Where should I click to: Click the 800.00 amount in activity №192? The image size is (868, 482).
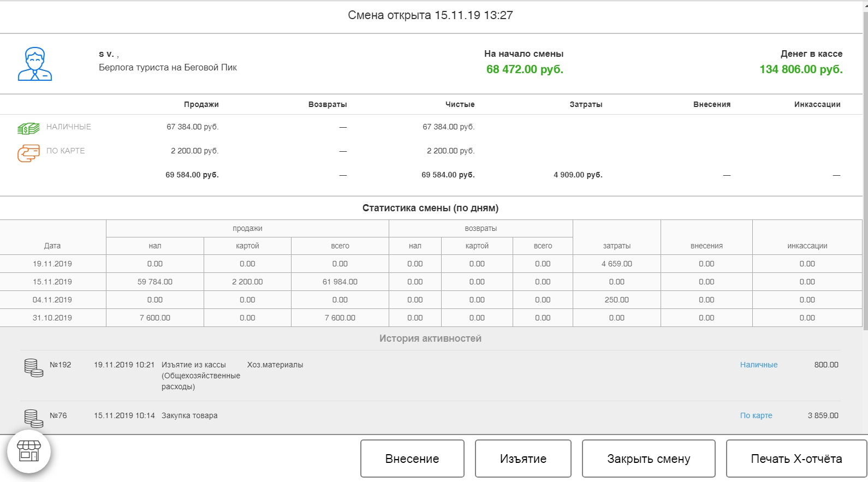[x=826, y=365]
